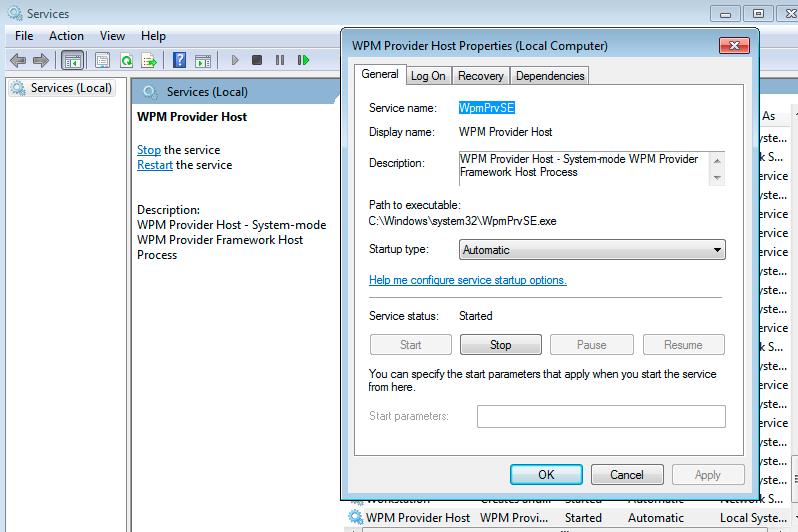Toggle the Show/Hide Console Tree icon
The image size is (798, 532).
pos(72,60)
